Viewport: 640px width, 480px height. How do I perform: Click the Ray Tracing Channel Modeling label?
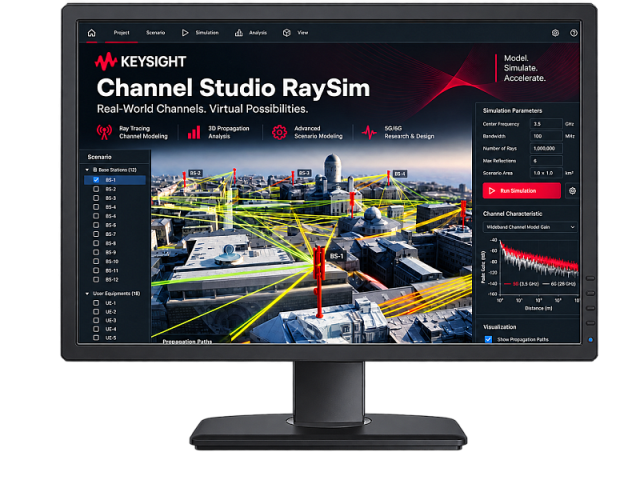143,132
